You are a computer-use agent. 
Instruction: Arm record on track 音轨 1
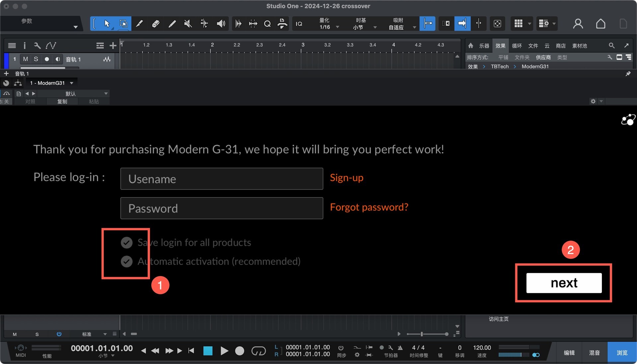(x=47, y=59)
